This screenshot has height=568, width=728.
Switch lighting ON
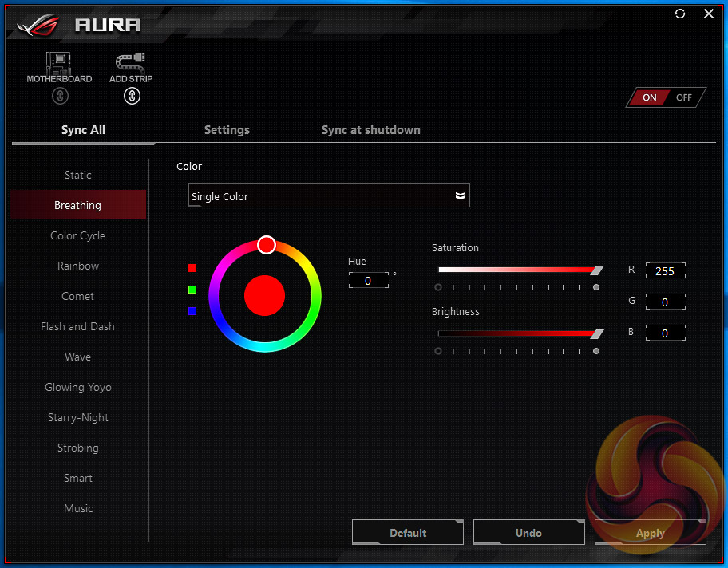point(649,97)
